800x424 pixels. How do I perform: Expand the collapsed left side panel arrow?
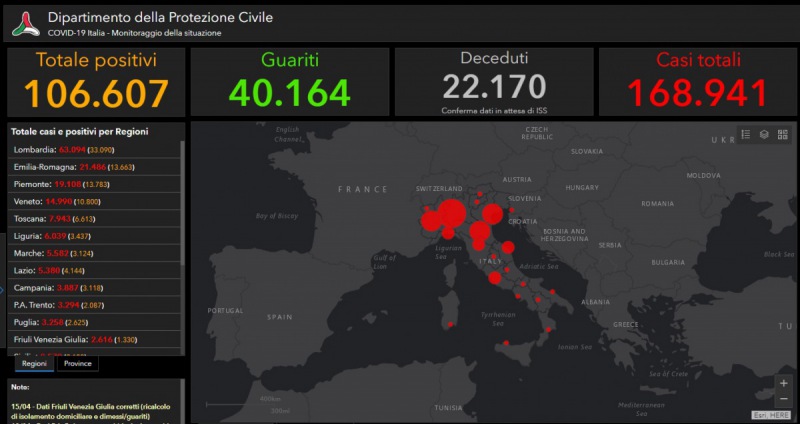click(3, 290)
